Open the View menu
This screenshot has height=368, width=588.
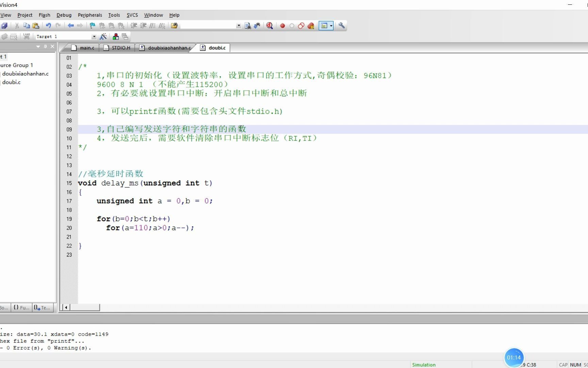point(5,15)
